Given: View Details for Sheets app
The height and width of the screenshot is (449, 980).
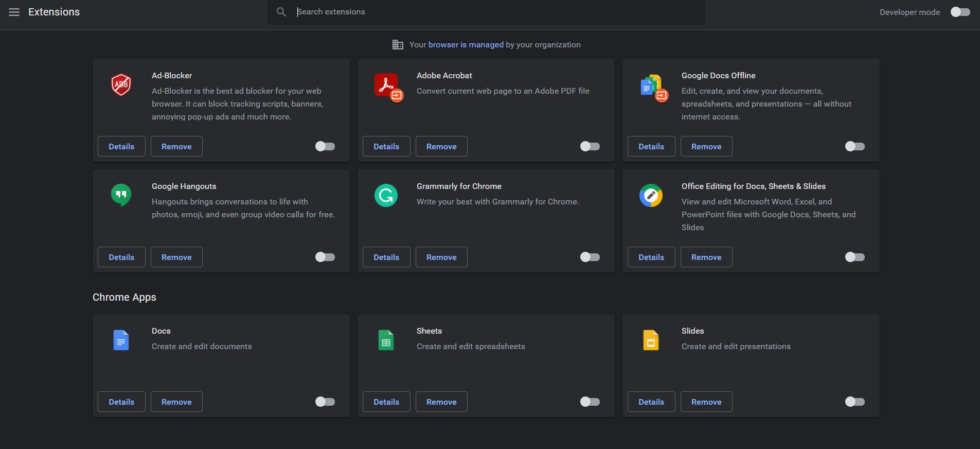Looking at the screenshot, I should point(386,402).
